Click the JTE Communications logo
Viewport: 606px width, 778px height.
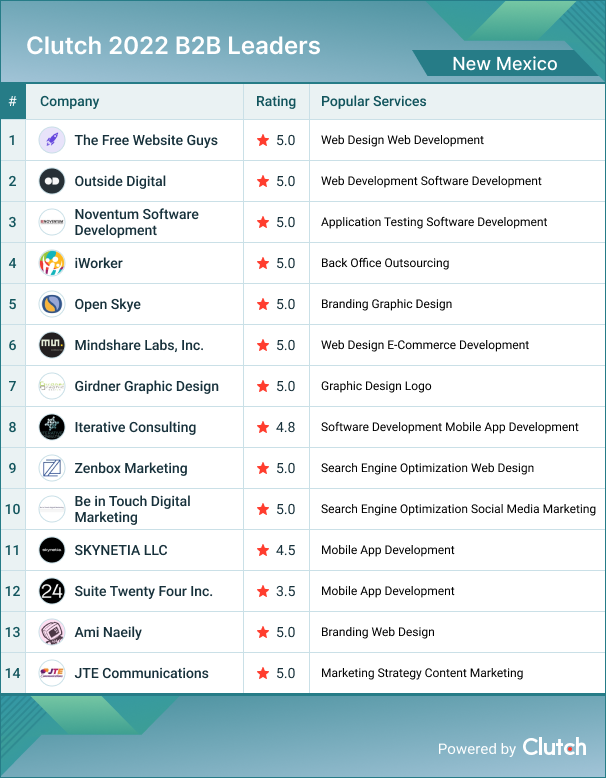(52, 673)
